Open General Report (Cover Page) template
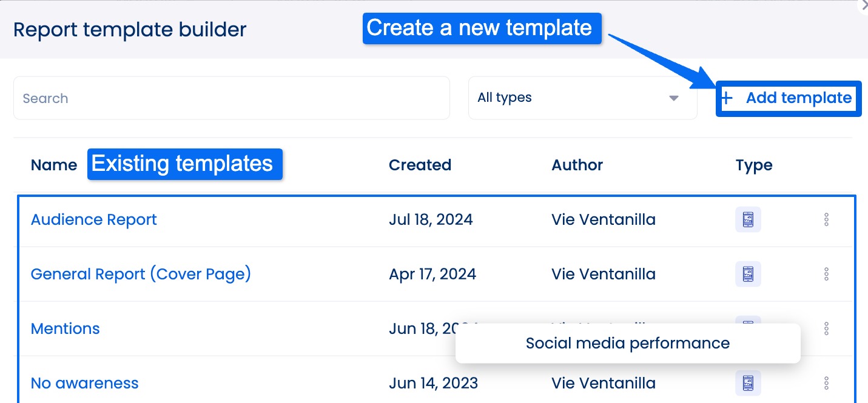868x403 pixels. pos(141,274)
